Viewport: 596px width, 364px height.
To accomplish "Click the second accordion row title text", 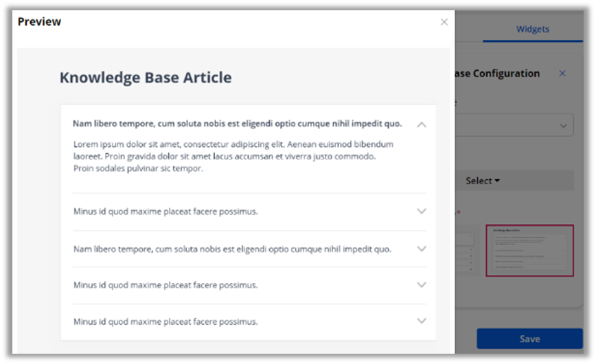I will pyautogui.click(x=165, y=212).
